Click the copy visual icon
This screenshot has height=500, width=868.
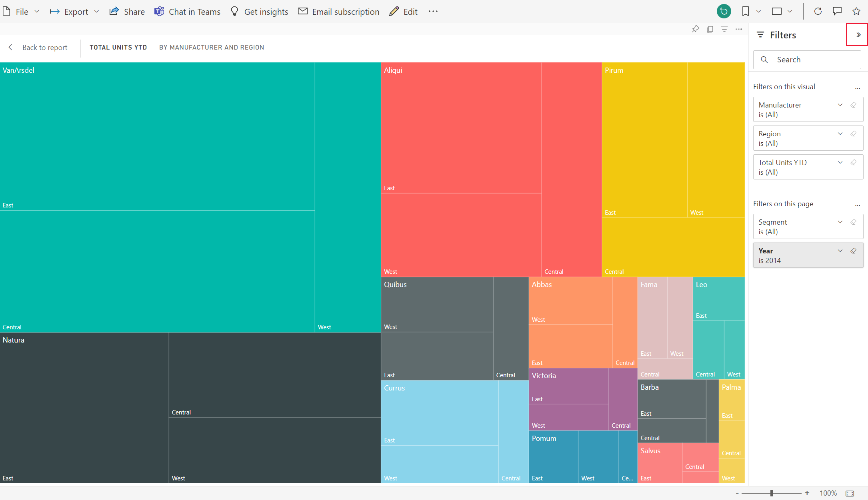pos(710,29)
